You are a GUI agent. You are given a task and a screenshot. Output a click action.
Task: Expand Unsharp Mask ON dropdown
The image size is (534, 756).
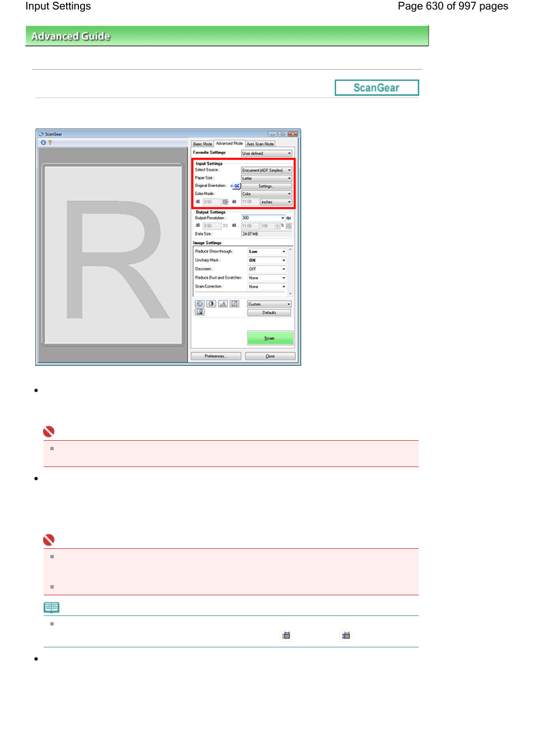267,260
